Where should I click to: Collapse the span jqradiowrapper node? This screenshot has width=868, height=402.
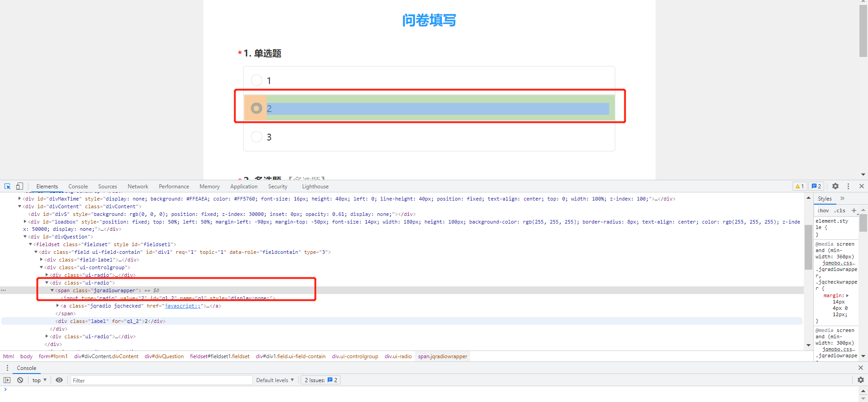click(52, 290)
